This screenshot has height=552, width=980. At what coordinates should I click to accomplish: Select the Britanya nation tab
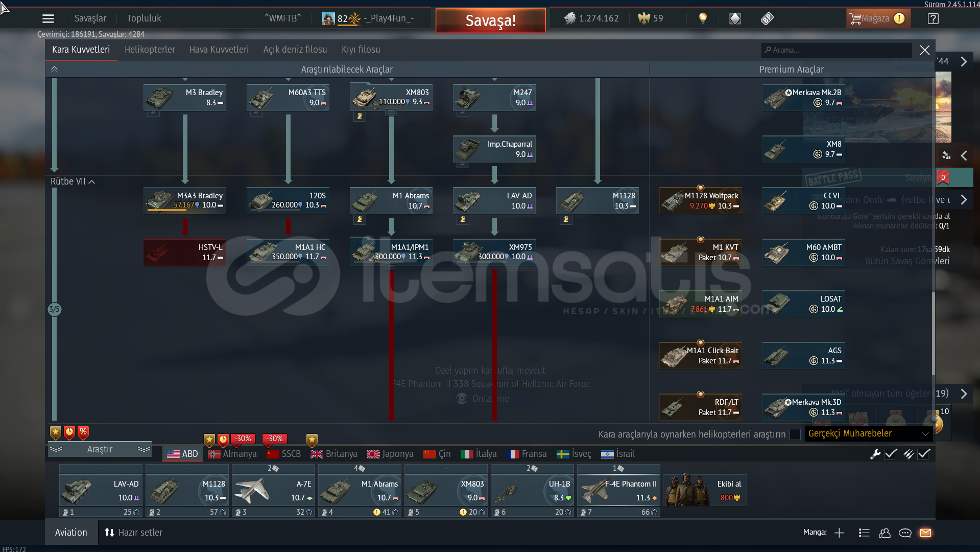(334, 454)
